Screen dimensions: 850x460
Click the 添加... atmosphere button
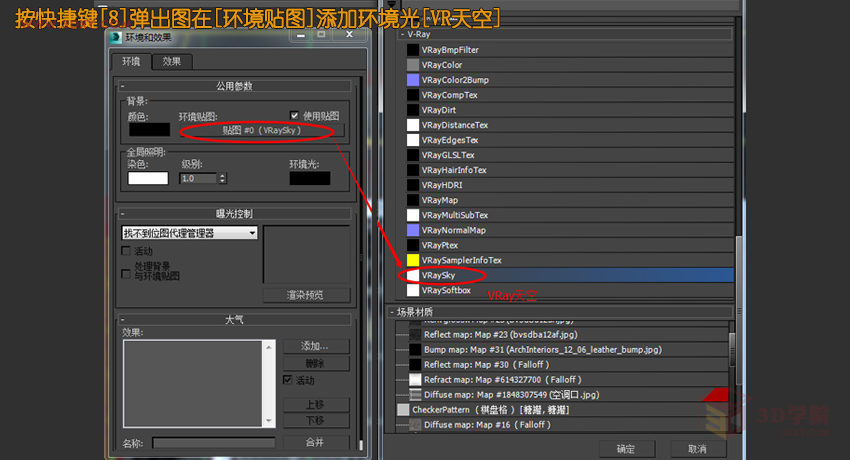point(316,346)
